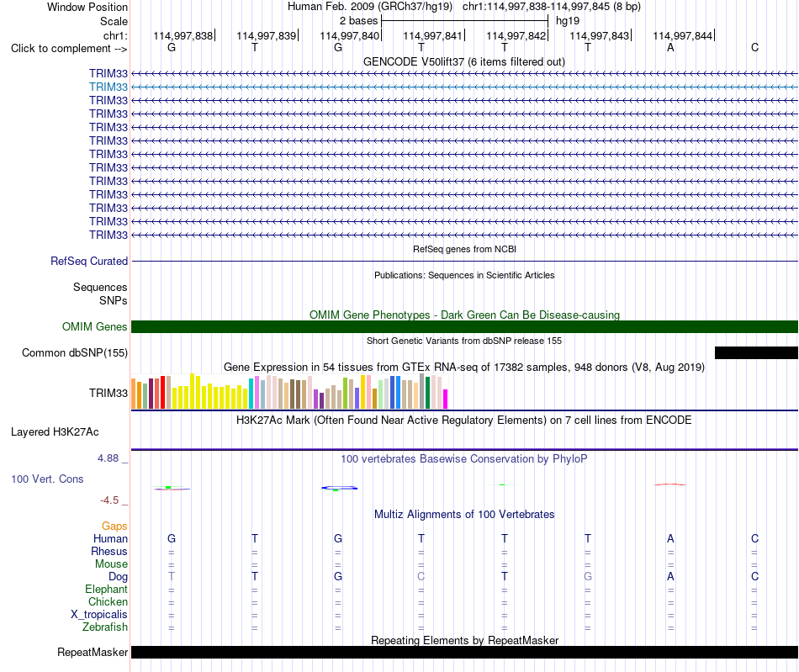The width and height of the screenshot is (799, 672).
Task: Click the "Human" alignment row label
Action: point(110,538)
